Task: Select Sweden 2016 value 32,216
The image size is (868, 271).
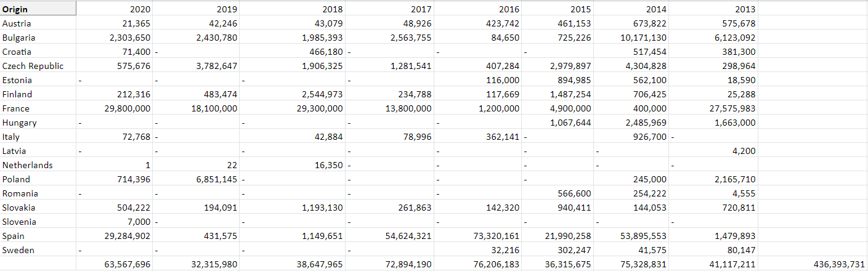Action: pyautogui.click(x=479, y=250)
